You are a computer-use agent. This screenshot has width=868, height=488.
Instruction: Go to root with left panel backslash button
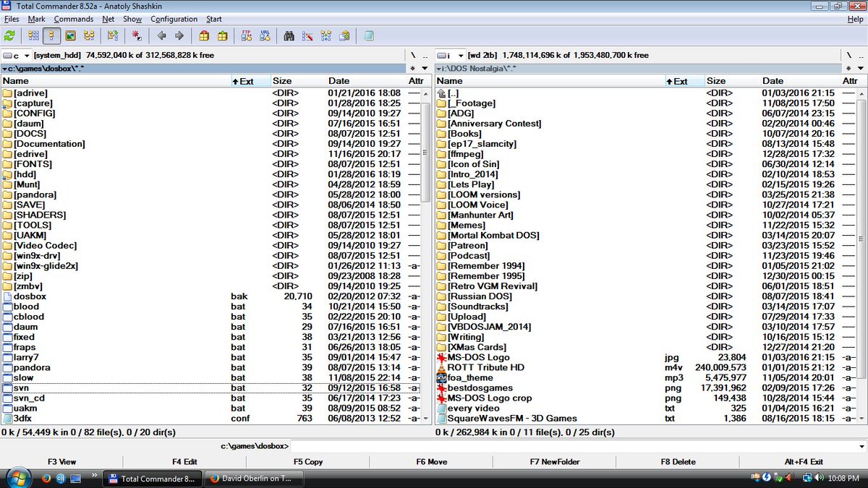414,55
